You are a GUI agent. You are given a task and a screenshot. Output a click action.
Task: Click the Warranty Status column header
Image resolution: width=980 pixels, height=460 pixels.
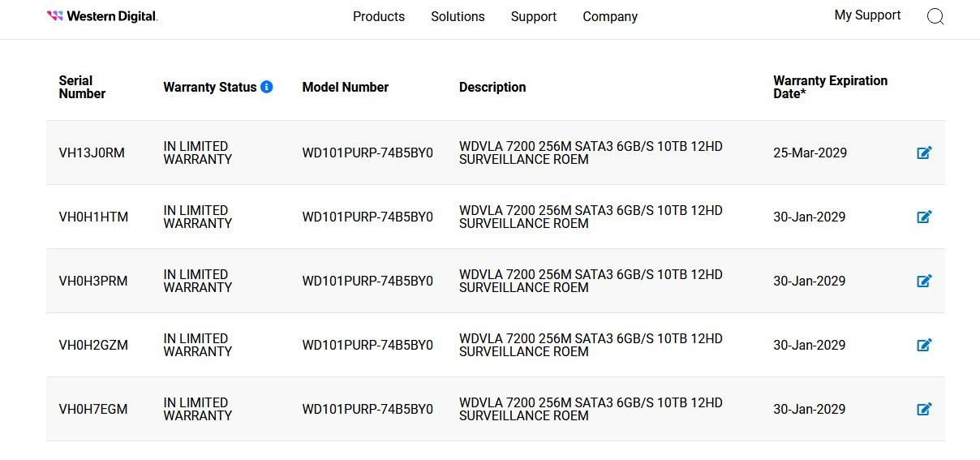coord(210,87)
